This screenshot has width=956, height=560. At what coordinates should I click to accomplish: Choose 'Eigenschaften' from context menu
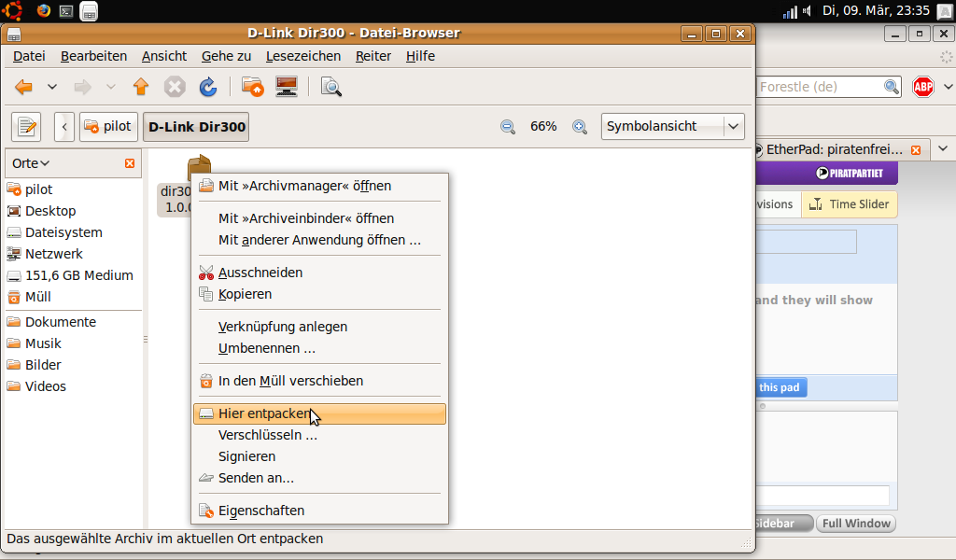260,511
